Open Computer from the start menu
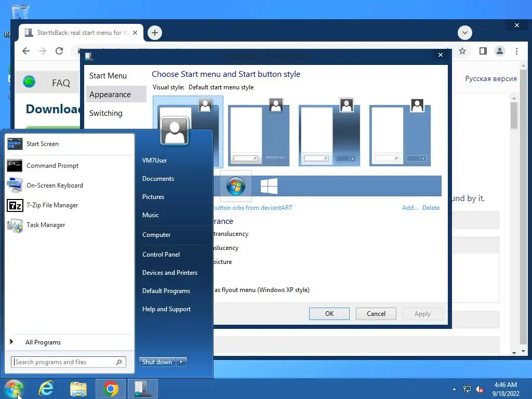The width and height of the screenshot is (532, 399). [x=156, y=235]
